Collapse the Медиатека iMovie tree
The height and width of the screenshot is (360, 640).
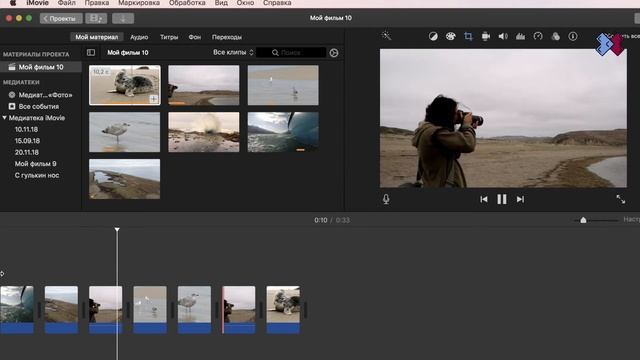click(x=4, y=118)
